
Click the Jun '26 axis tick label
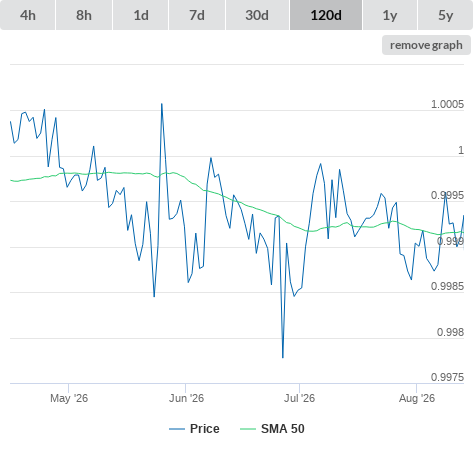click(186, 398)
